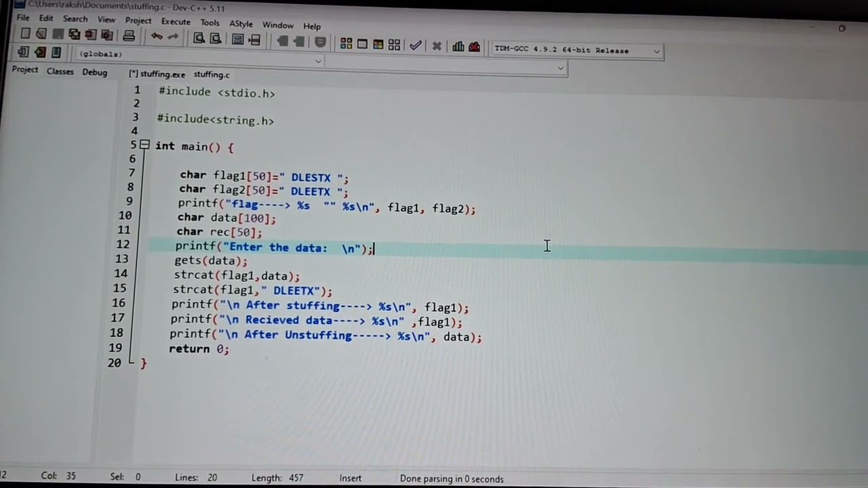The height and width of the screenshot is (488, 868).
Task: Click the Delete Profiling Information icon
Action: coord(474,47)
